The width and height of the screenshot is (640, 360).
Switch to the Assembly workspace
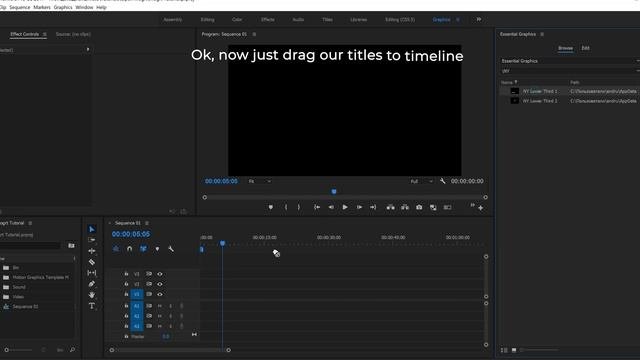pyautogui.click(x=173, y=20)
